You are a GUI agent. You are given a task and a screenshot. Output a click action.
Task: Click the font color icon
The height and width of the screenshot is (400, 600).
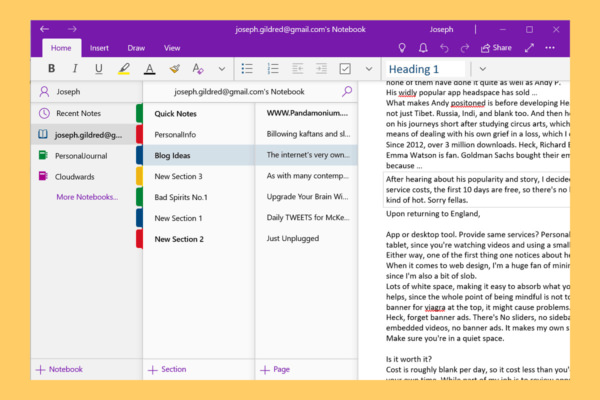[x=149, y=69]
